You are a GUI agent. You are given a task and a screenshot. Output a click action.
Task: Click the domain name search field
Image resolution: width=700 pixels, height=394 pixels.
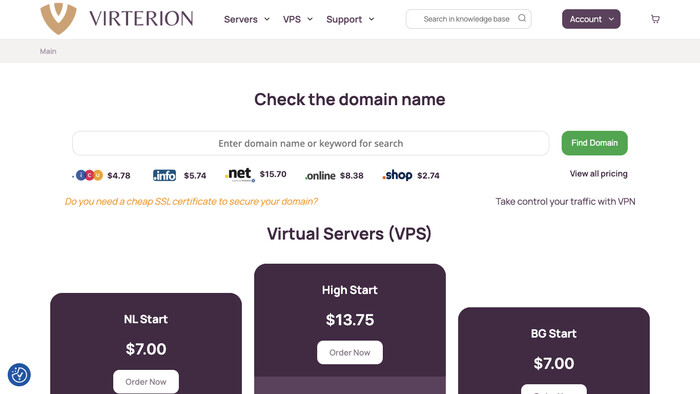[x=311, y=143]
